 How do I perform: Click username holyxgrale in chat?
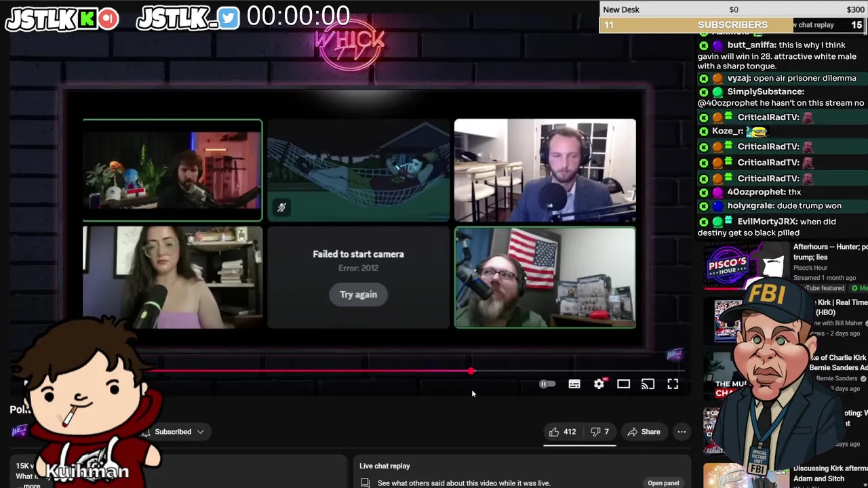tap(751, 206)
